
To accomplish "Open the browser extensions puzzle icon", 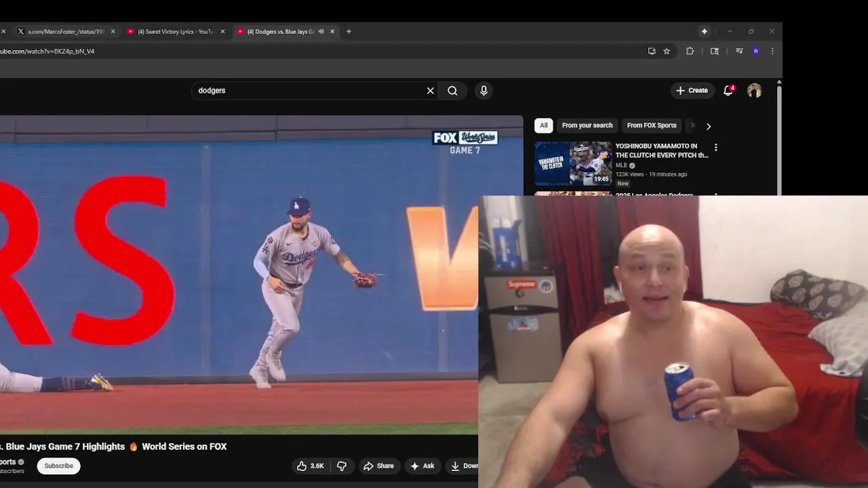I will (690, 51).
